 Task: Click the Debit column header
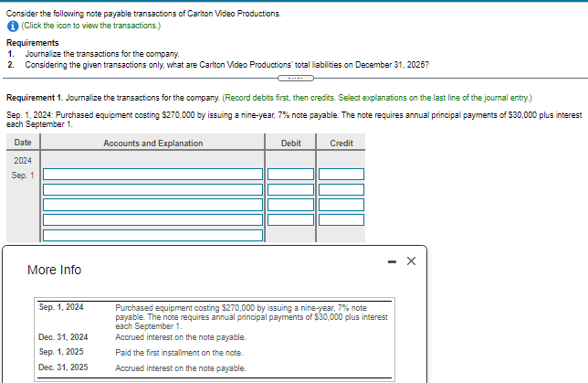(291, 144)
